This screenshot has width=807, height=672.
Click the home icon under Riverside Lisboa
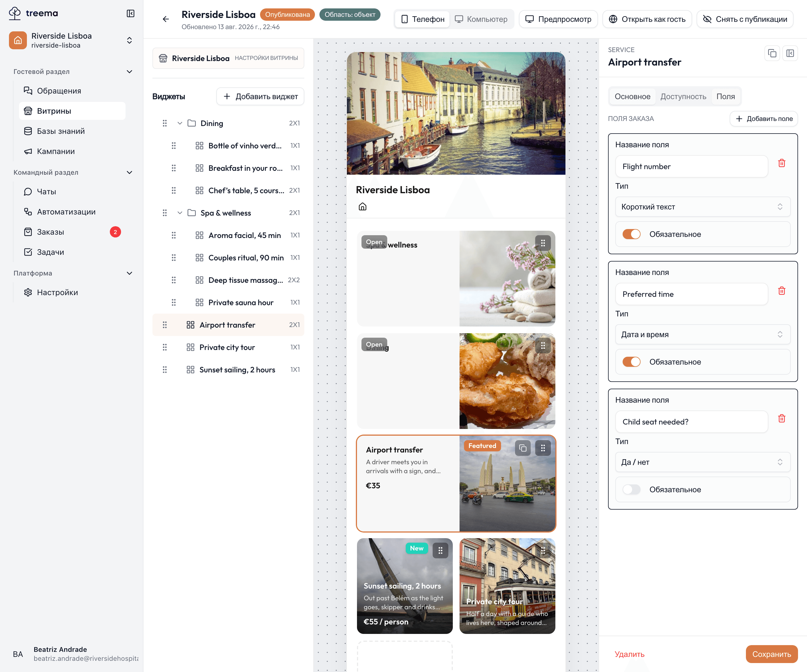click(362, 207)
